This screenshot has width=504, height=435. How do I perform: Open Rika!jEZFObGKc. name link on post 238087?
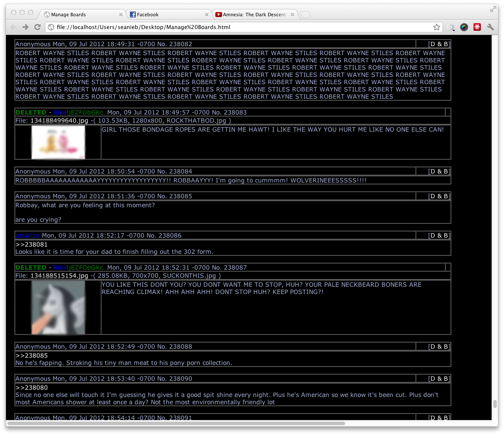point(79,267)
